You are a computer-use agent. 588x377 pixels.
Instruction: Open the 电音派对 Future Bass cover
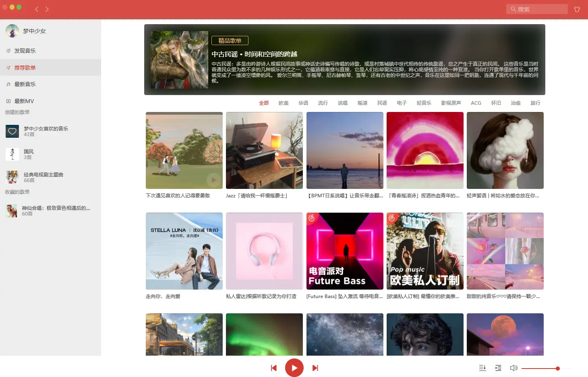click(345, 251)
